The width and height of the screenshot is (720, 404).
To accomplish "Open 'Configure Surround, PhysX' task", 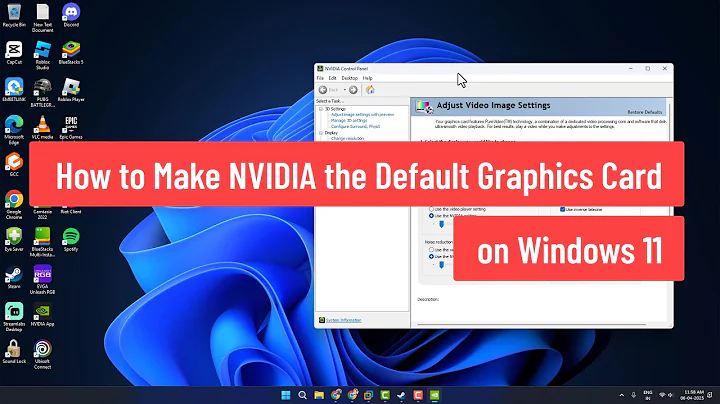I will click(x=355, y=126).
